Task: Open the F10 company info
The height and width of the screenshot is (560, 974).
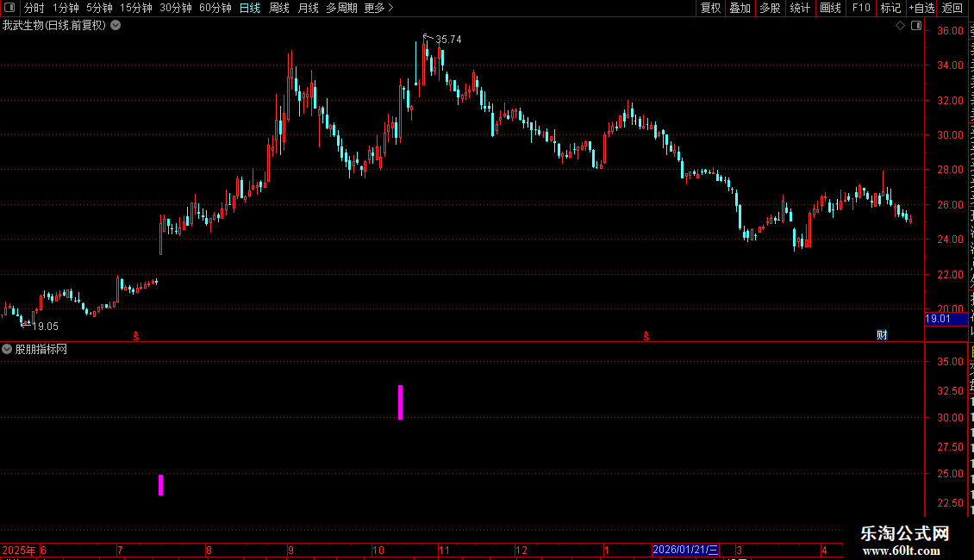Action: tap(861, 8)
